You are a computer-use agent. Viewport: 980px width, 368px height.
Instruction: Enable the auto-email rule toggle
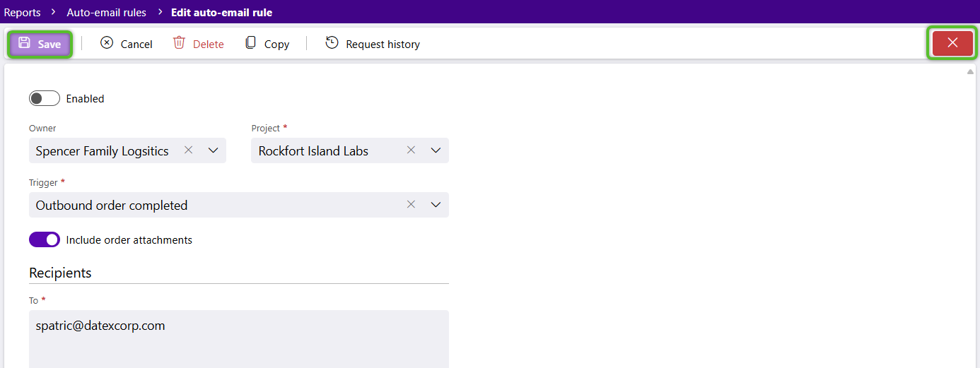pos(45,99)
